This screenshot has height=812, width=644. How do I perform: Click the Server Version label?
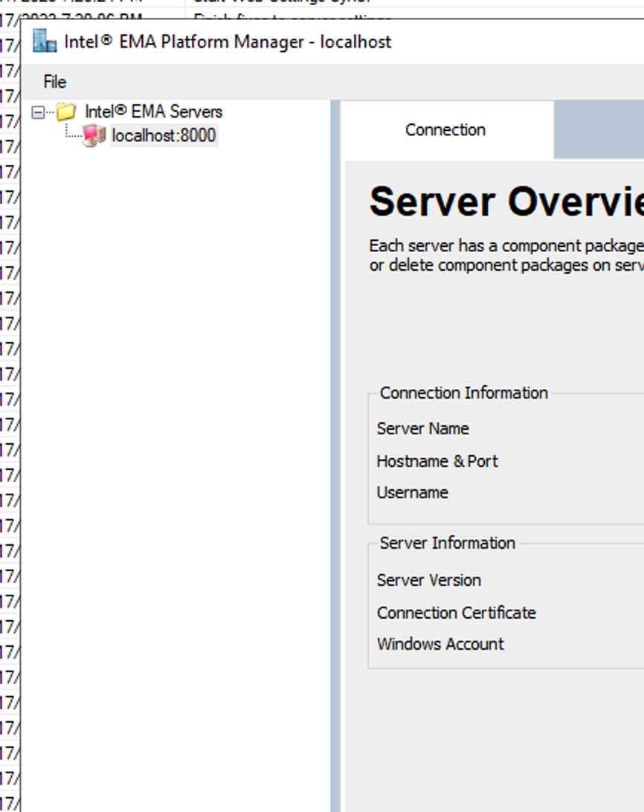click(429, 580)
